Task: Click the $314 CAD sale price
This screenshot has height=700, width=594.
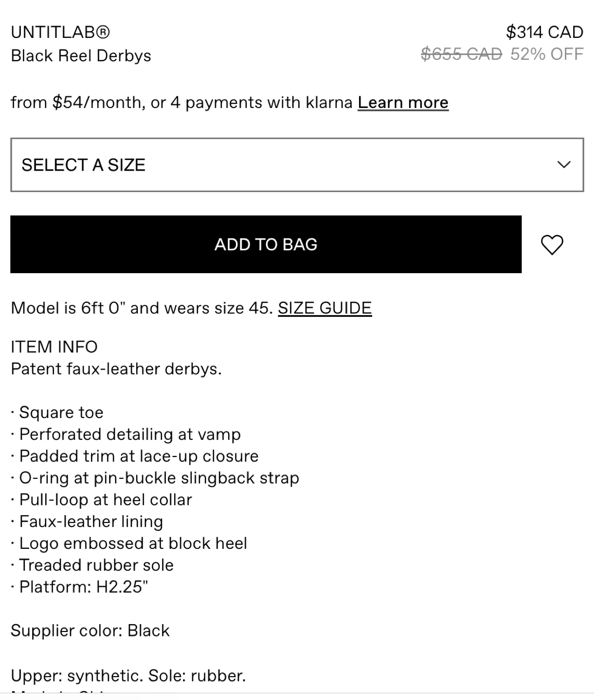Action: (544, 32)
